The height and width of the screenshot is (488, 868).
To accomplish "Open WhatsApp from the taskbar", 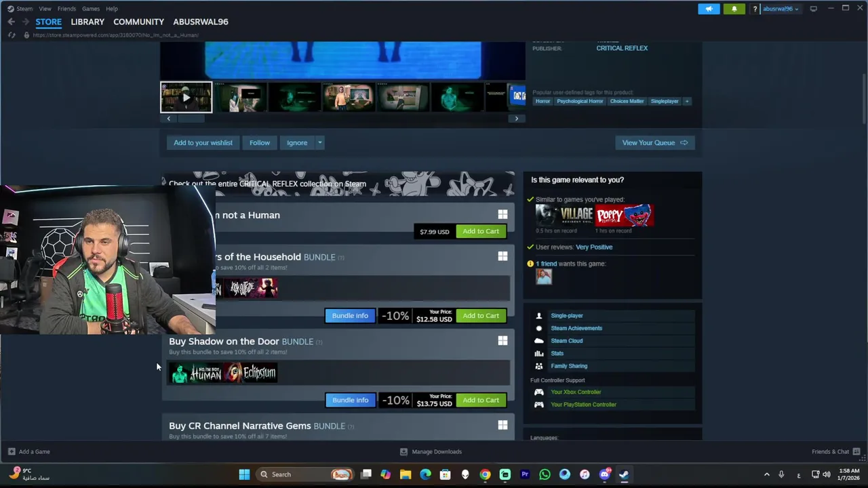I will pyautogui.click(x=545, y=474).
